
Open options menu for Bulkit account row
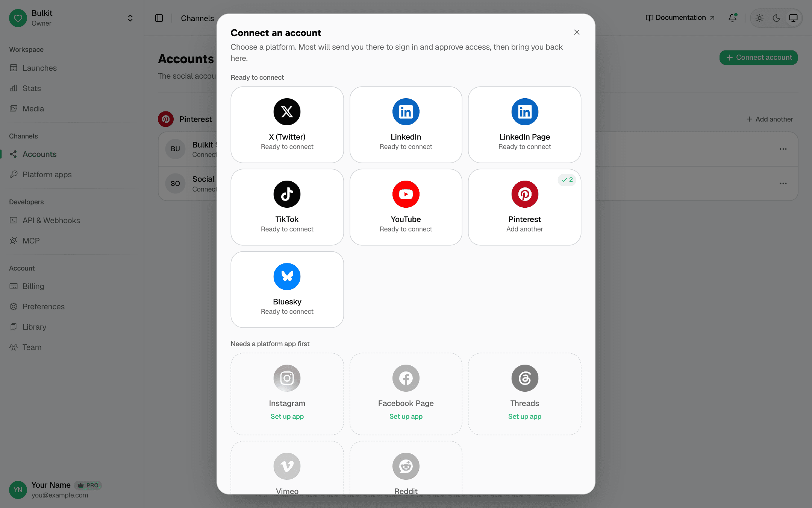(783, 149)
